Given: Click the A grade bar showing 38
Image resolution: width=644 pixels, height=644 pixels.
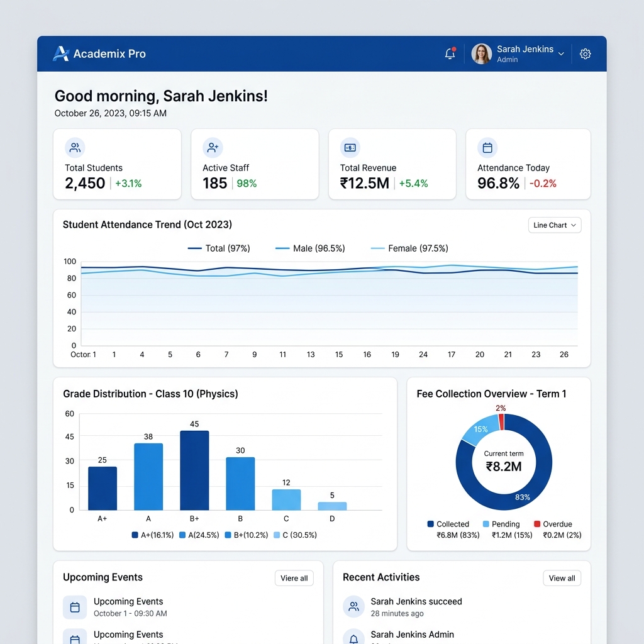Looking at the screenshot, I should pos(148,477).
